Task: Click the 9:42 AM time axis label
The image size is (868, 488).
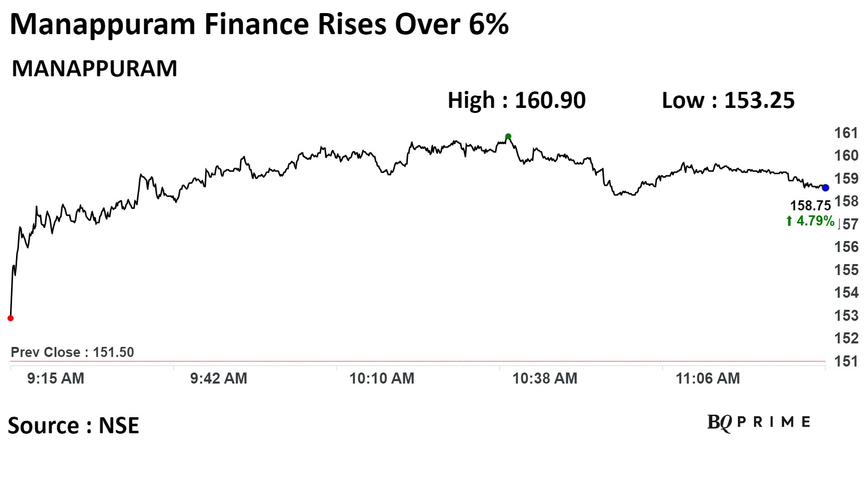Action: coord(219,378)
